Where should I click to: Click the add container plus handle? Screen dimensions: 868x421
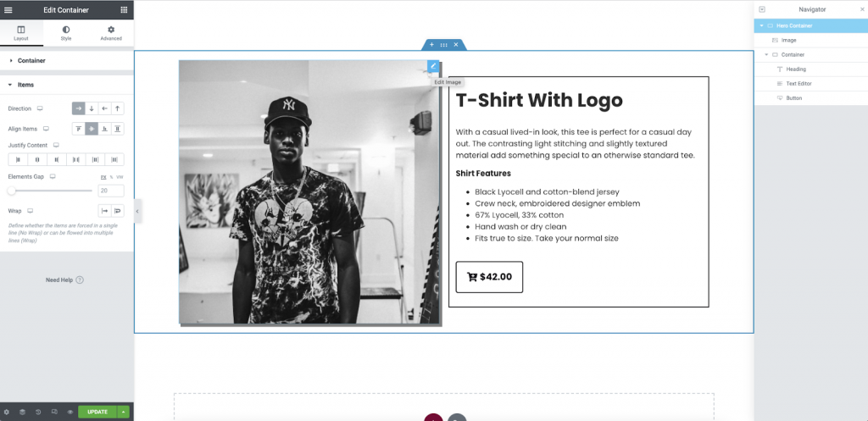coord(431,44)
